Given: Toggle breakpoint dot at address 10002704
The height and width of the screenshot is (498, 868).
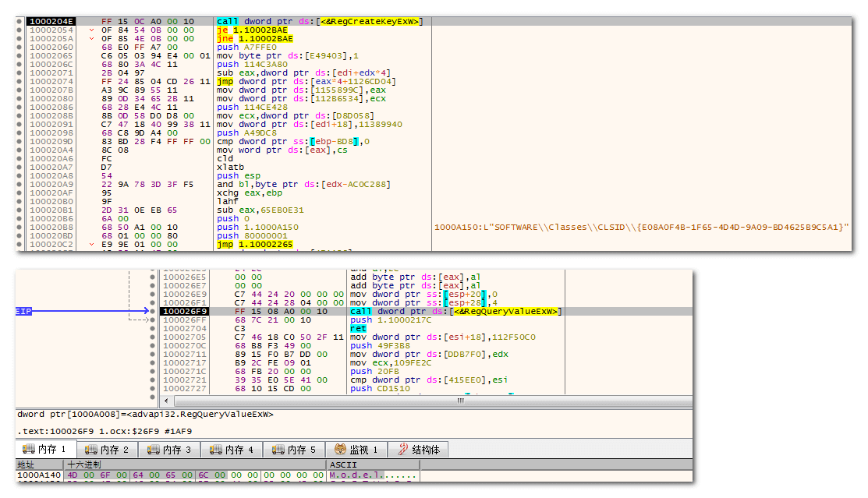Looking at the screenshot, I should [x=153, y=329].
